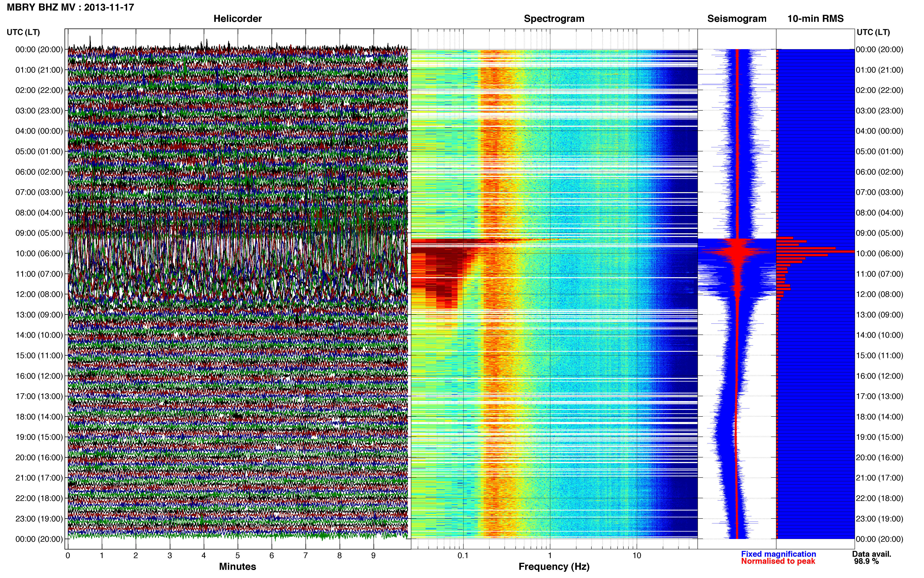Screen dimensions: 924x578
Task: Click "11:00 (07:00)" beside the Helicorder panel
Action: [39, 274]
